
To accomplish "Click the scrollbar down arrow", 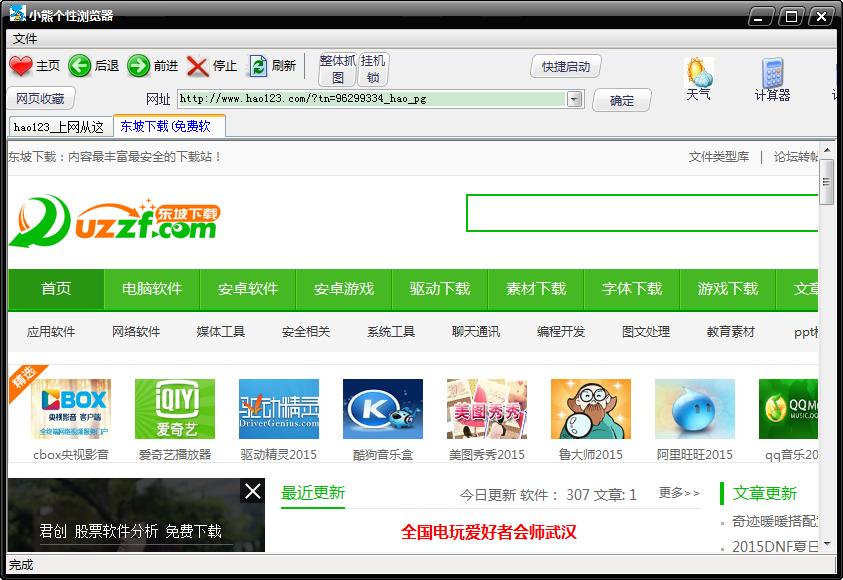I will click(x=827, y=545).
